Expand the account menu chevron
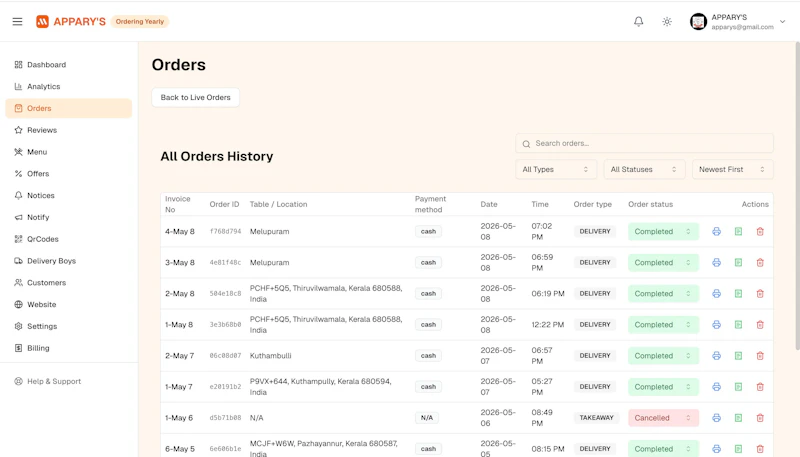The image size is (800, 457). (x=782, y=21)
